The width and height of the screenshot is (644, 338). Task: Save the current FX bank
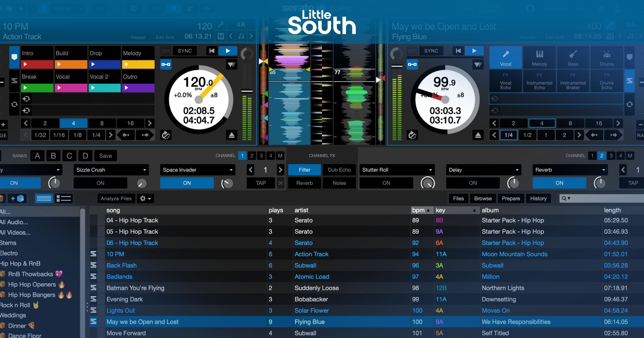point(105,156)
